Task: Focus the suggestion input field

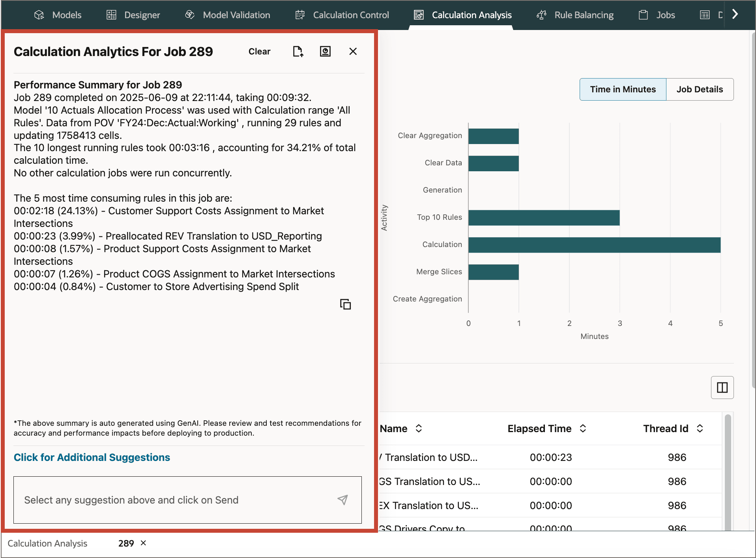Action: (187, 500)
